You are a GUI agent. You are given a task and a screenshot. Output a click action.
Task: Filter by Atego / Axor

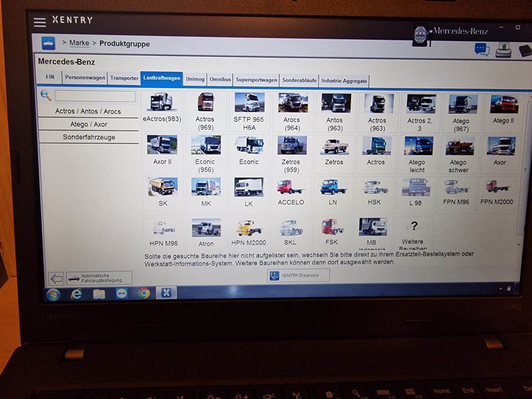point(88,124)
